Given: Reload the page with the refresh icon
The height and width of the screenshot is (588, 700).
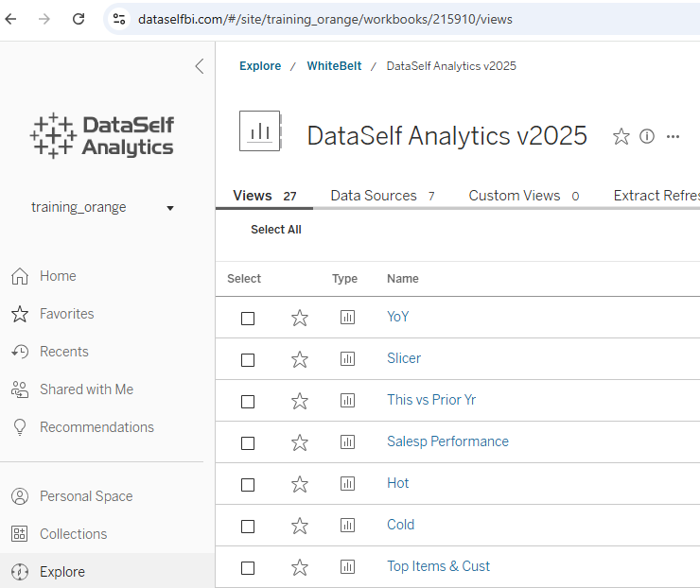Looking at the screenshot, I should [x=79, y=19].
